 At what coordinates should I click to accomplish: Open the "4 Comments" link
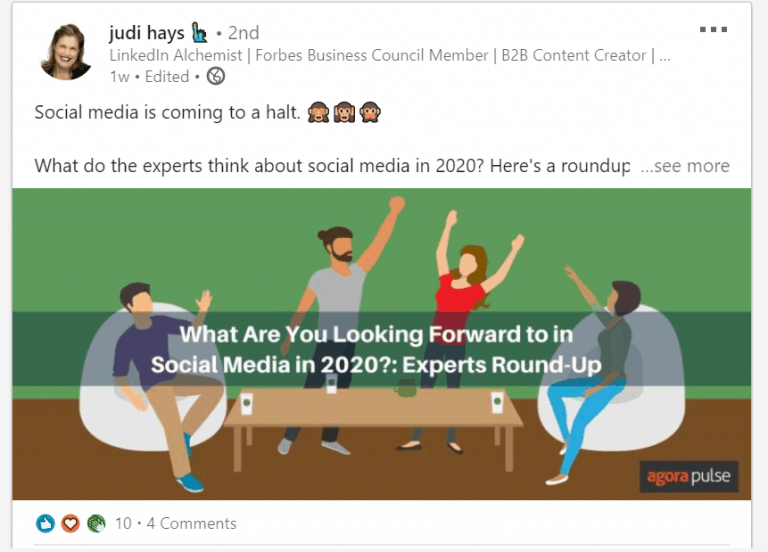191,523
